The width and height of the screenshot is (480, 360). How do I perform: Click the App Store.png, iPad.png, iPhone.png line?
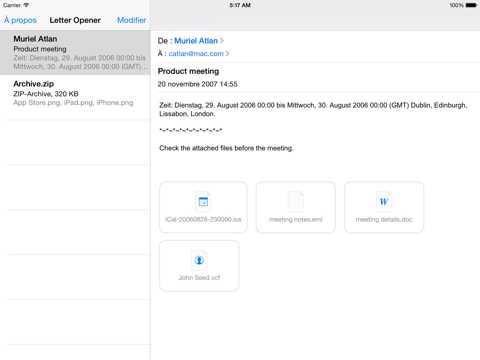73,103
